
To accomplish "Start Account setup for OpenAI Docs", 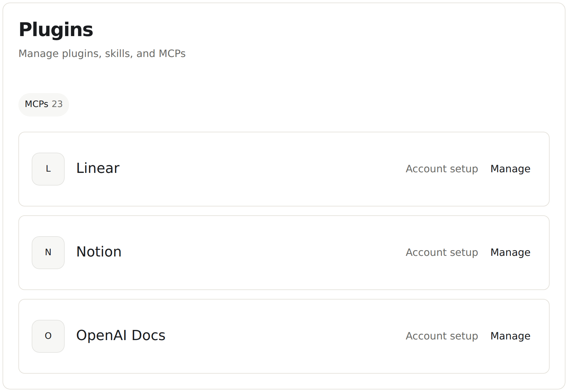I will click(442, 336).
